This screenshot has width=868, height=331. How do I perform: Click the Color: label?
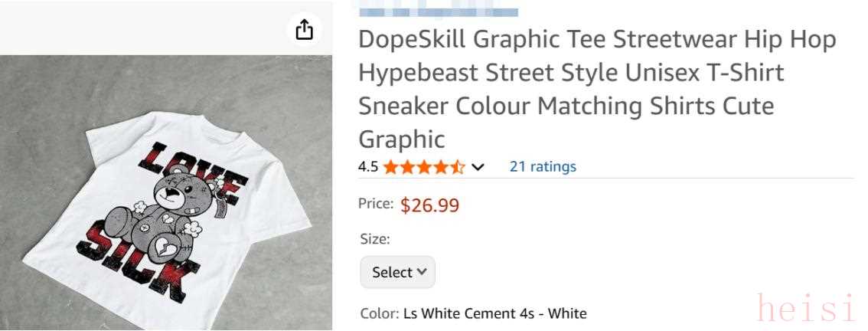[379, 313]
